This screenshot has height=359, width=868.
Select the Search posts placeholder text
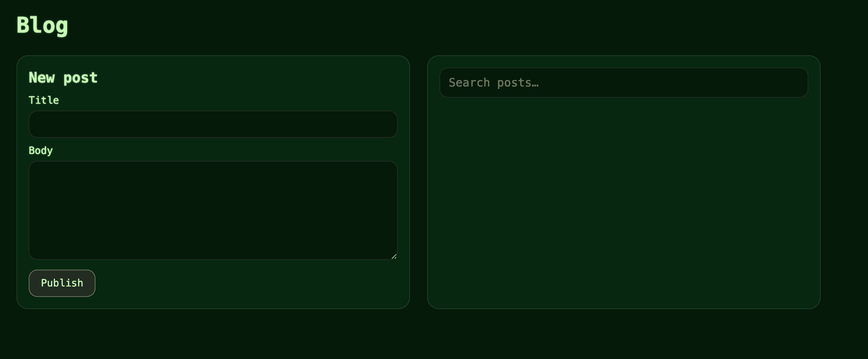(x=494, y=83)
